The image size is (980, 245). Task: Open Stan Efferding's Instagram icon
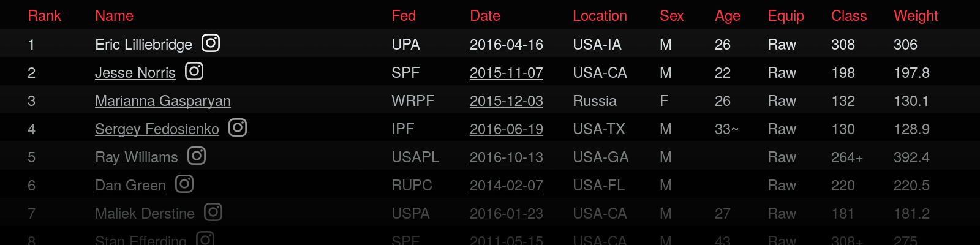click(205, 239)
